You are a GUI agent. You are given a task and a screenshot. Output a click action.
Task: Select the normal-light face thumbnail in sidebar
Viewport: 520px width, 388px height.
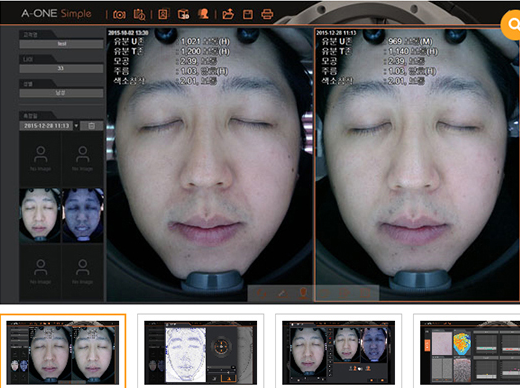pyautogui.click(x=40, y=215)
